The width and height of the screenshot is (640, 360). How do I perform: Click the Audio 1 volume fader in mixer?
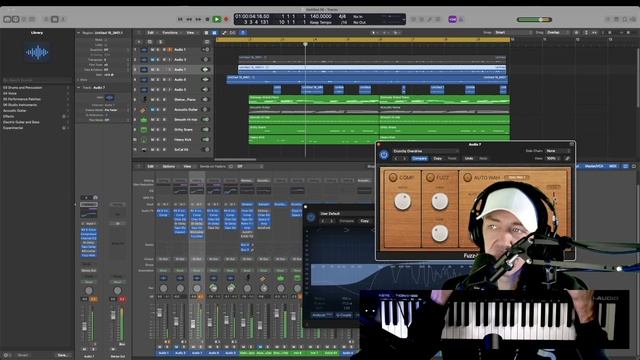[x=160, y=313]
